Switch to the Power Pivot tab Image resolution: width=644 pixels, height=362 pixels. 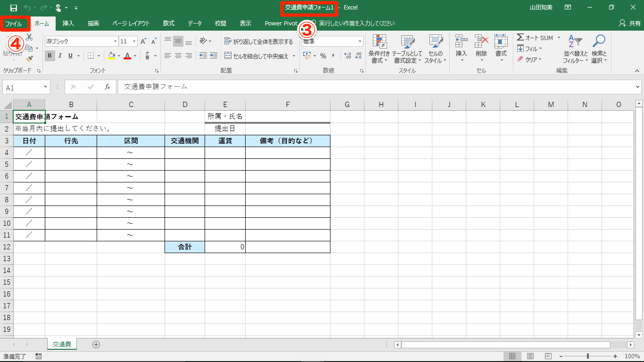pos(281,23)
